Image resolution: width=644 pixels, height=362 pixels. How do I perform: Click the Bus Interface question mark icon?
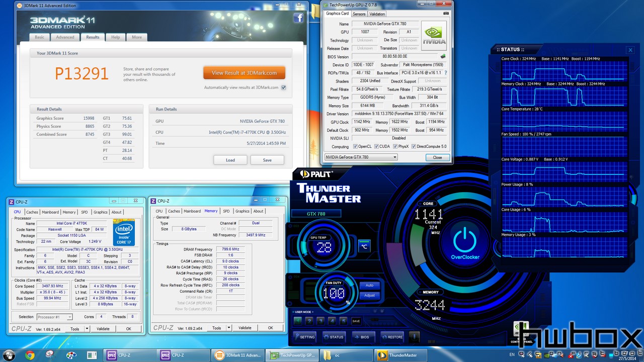pos(445,73)
